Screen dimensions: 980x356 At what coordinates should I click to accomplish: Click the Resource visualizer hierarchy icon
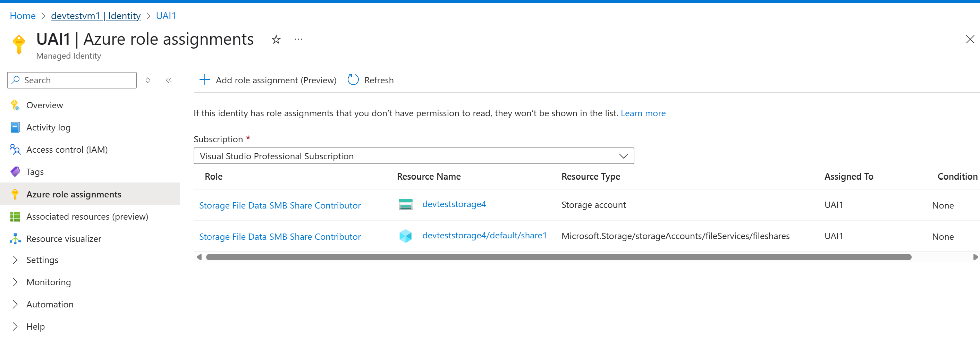coord(15,238)
